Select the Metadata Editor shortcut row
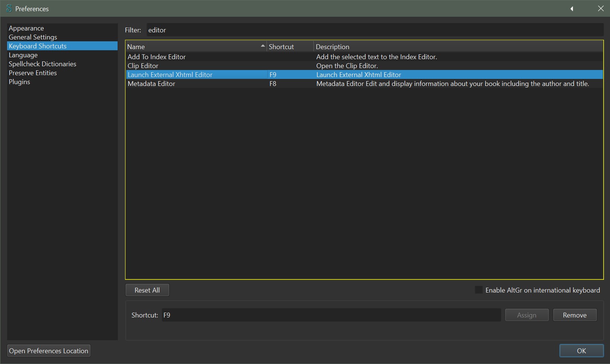This screenshot has width=610, height=364. (151, 84)
